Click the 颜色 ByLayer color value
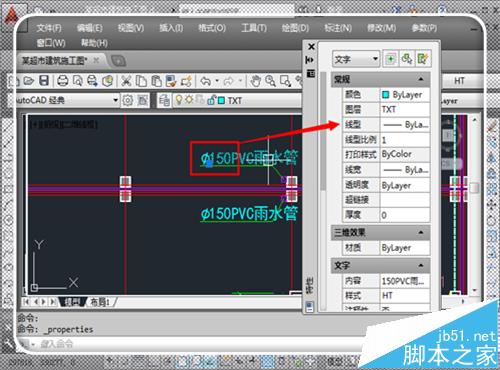Viewport: 500px width, 370px height. [x=405, y=95]
